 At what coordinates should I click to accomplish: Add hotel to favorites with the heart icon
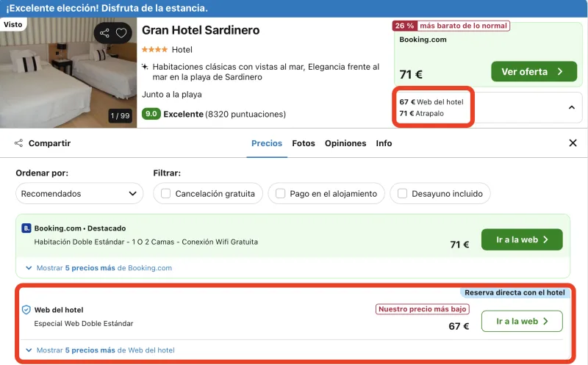[121, 33]
